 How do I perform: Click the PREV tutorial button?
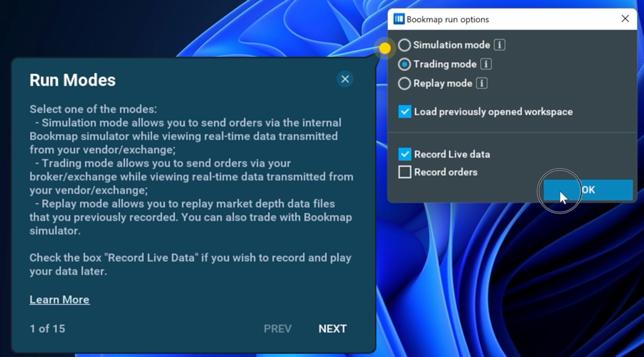[278, 329]
